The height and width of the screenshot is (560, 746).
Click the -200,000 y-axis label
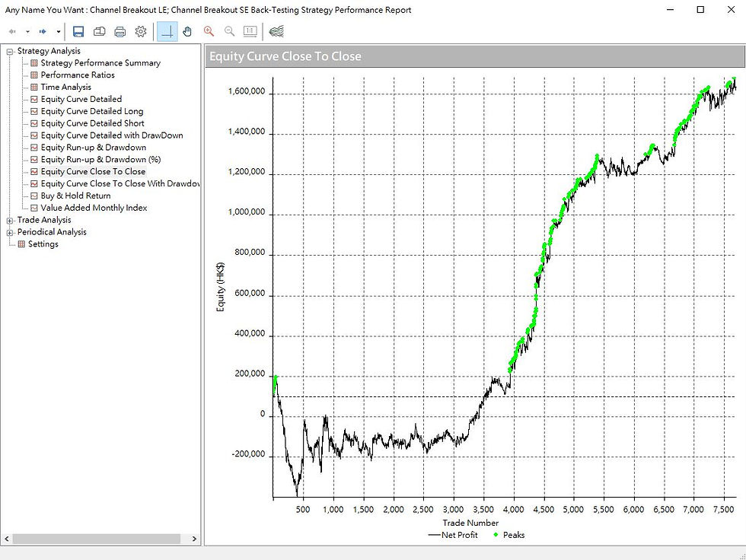click(x=248, y=454)
